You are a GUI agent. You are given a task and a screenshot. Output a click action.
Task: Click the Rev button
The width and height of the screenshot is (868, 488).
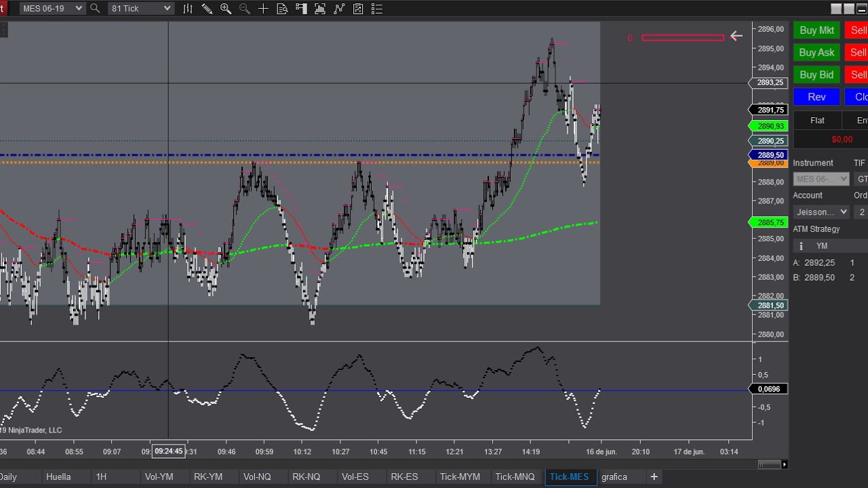click(x=817, y=98)
